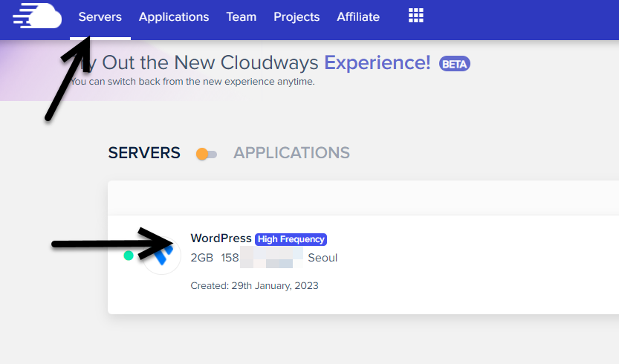Screen dimensions: 619x364
Task: Toggle the Servers/Applications view switch
Action: click(x=207, y=154)
